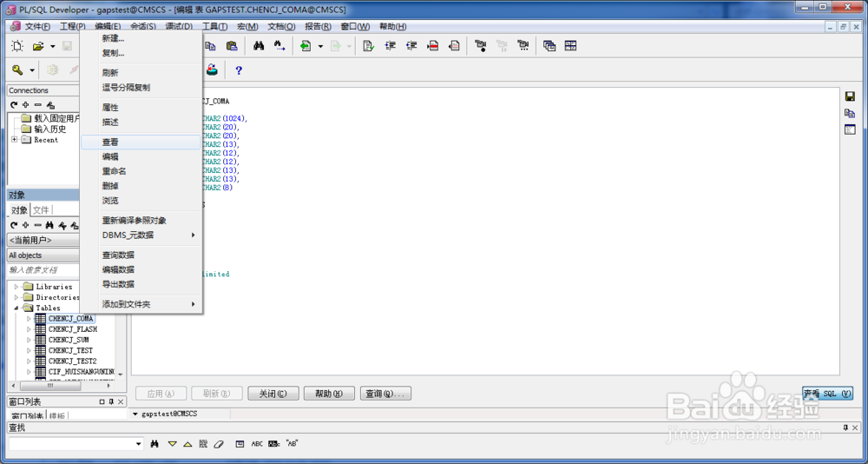Viewport: 868px width, 464px height.
Task: Click the Paste clipboard toolbar icon
Action: coord(232,47)
